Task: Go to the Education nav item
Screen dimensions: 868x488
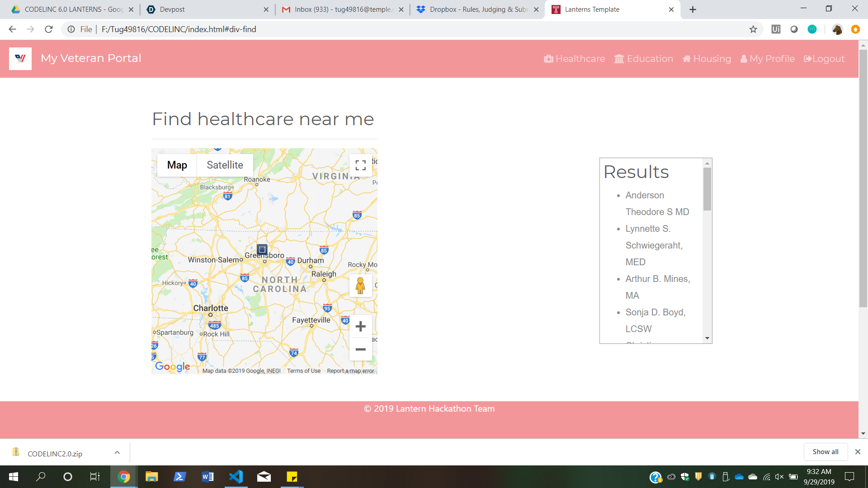Action: 643,59
